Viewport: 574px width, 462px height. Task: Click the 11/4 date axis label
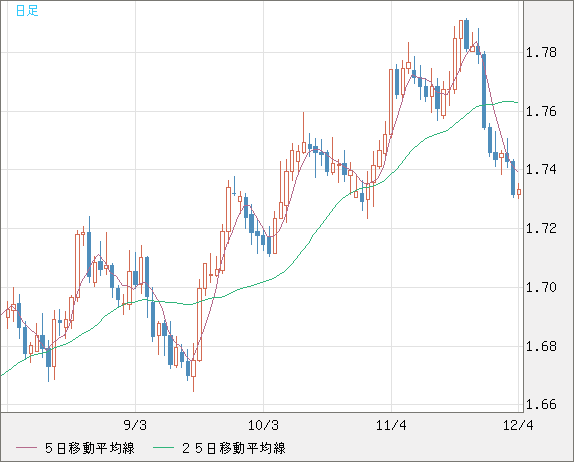(391, 425)
